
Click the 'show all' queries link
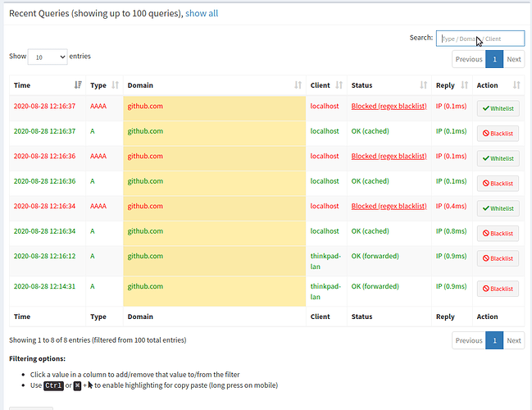coord(202,13)
